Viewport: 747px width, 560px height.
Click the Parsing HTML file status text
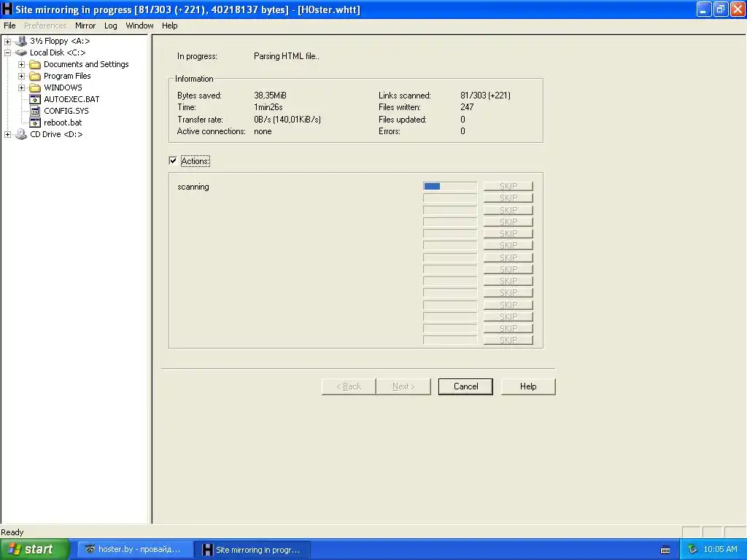point(286,56)
